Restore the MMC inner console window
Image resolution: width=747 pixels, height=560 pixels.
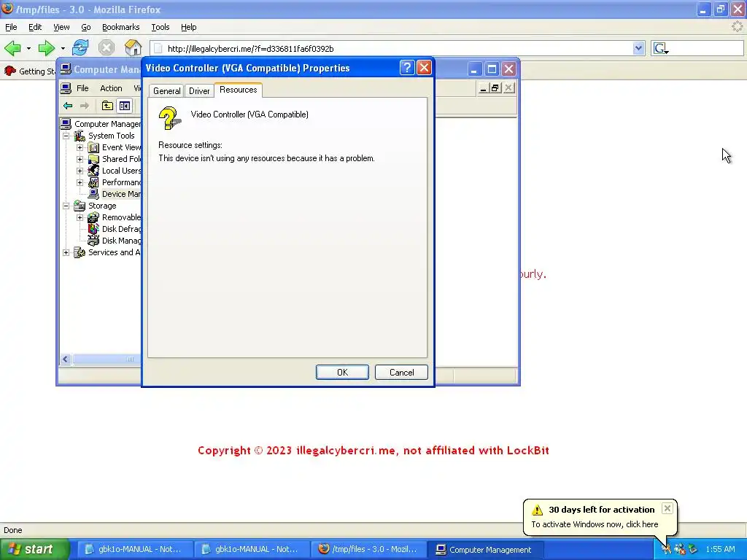tap(495, 88)
